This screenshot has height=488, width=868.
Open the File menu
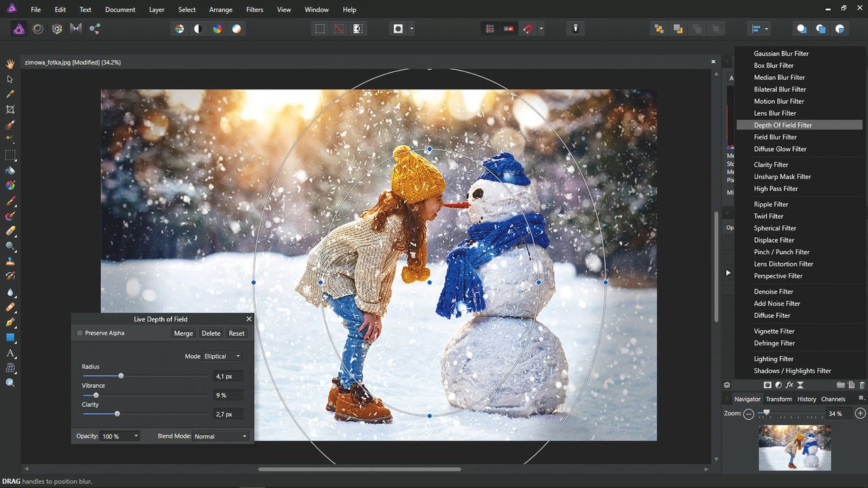pos(36,9)
